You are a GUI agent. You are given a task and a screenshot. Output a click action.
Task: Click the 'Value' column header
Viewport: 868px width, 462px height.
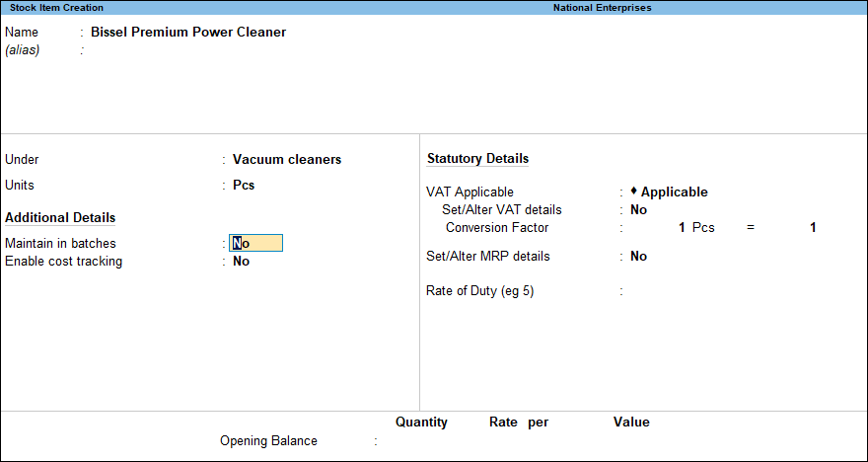[x=631, y=423]
